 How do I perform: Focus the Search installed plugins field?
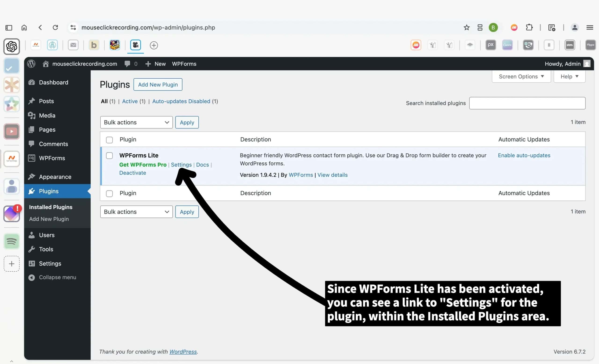pos(527,103)
